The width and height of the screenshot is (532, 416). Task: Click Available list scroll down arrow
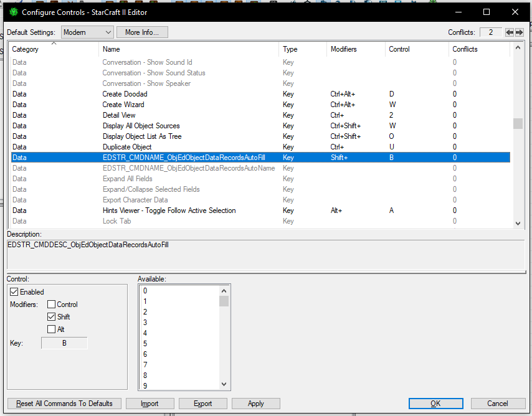224,384
